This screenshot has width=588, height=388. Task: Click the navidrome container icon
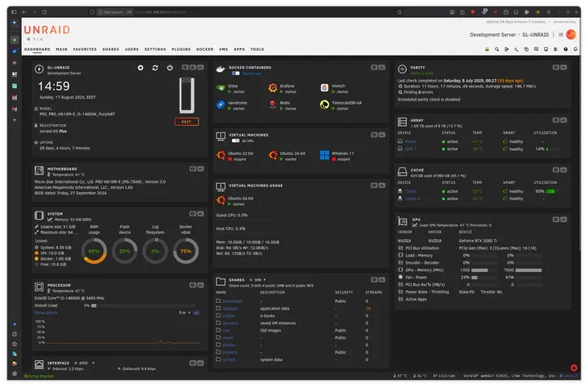click(x=220, y=105)
